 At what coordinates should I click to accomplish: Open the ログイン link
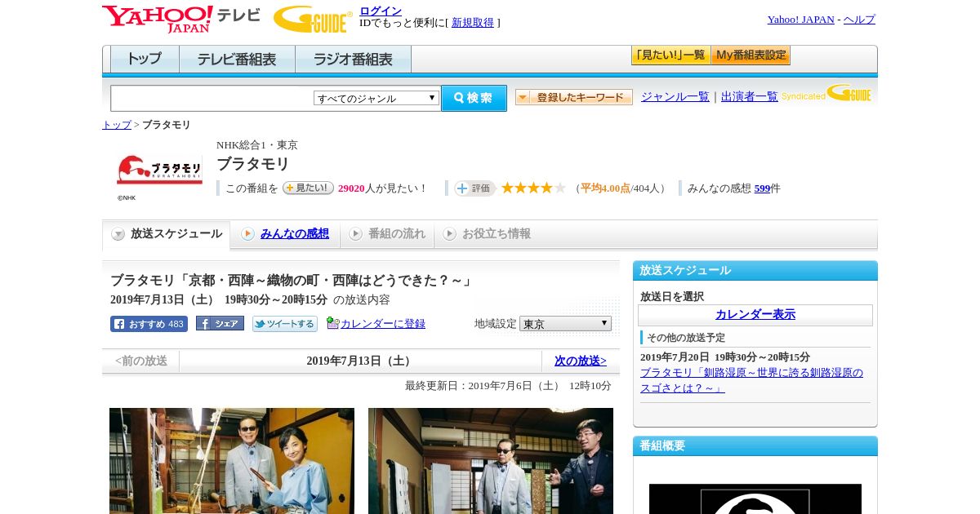pyautogui.click(x=381, y=11)
